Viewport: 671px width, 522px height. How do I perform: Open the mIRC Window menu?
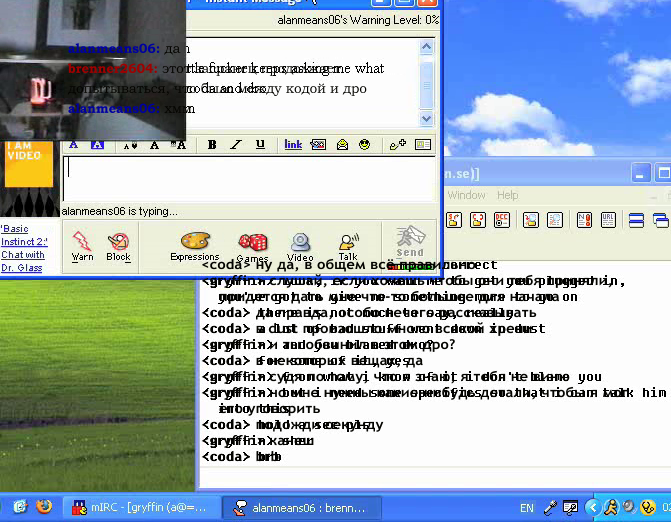click(466, 195)
